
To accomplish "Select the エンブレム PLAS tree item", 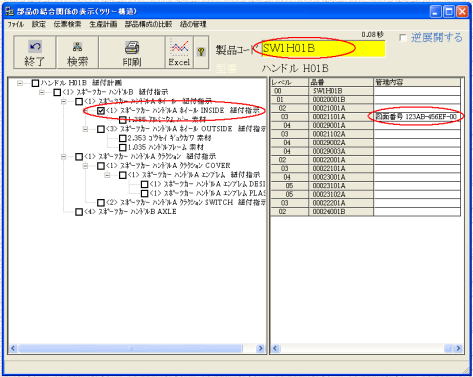I will [207, 193].
